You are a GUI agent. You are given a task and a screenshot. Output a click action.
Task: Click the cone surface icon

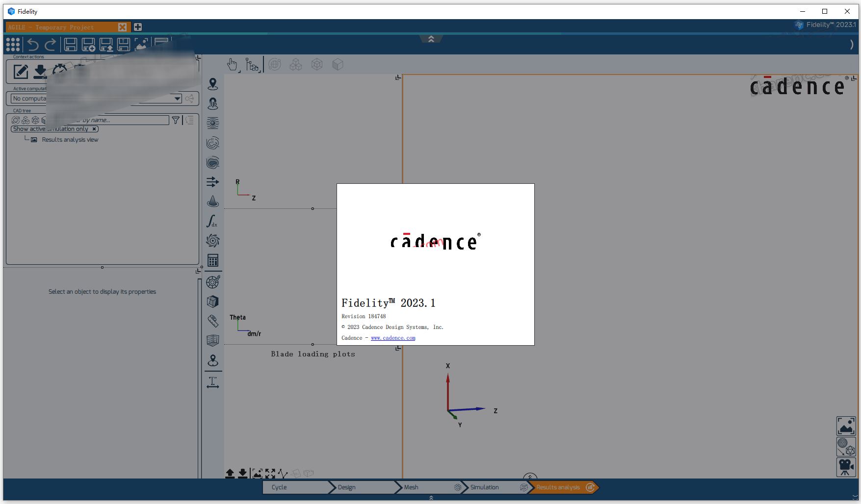[x=213, y=202]
